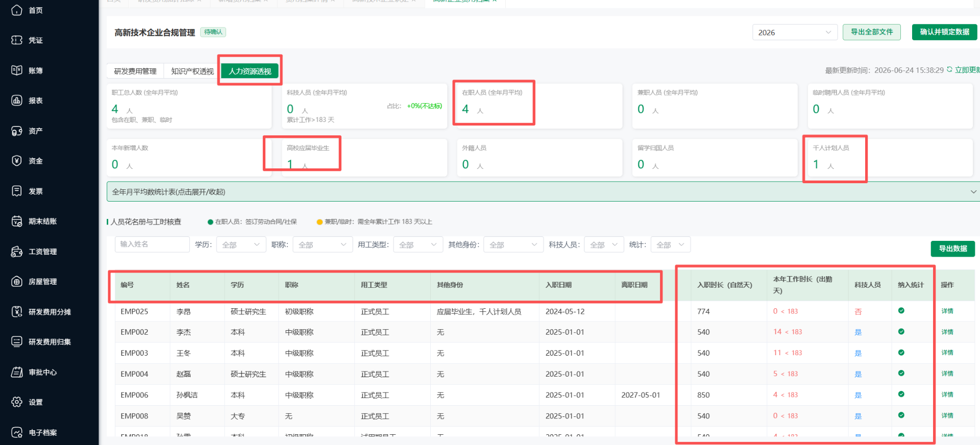Open the 统计 filter dropdown
980x445 pixels.
[x=670, y=245]
